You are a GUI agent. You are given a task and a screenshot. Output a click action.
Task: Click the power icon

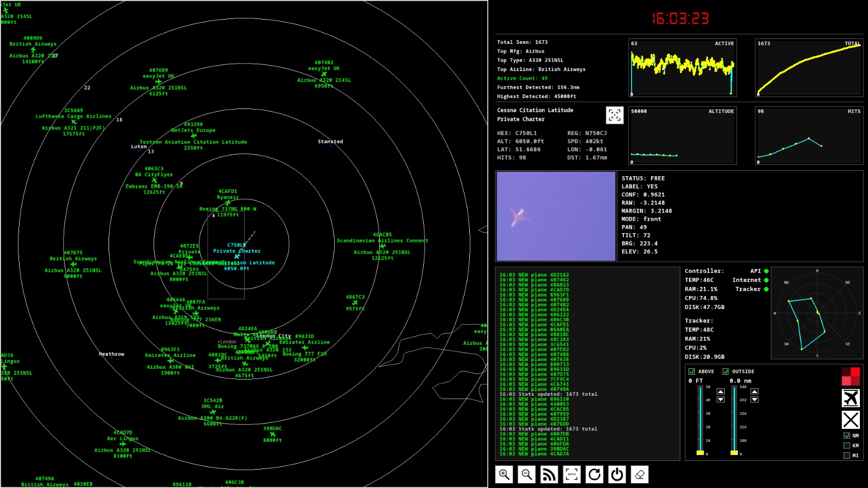click(617, 474)
